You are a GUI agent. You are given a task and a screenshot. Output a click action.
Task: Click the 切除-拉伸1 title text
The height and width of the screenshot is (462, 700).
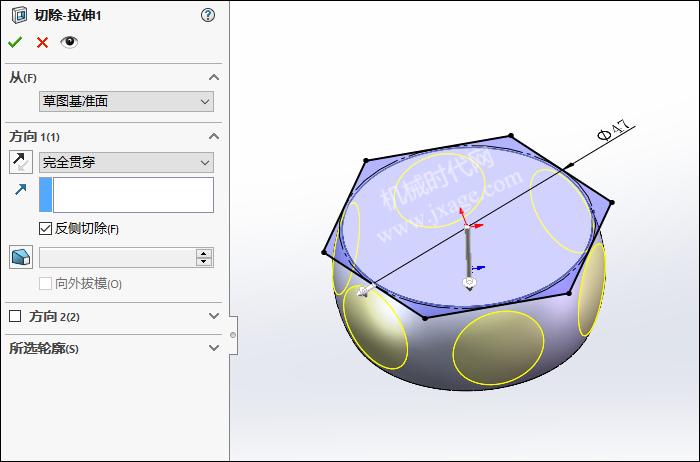(x=68, y=16)
